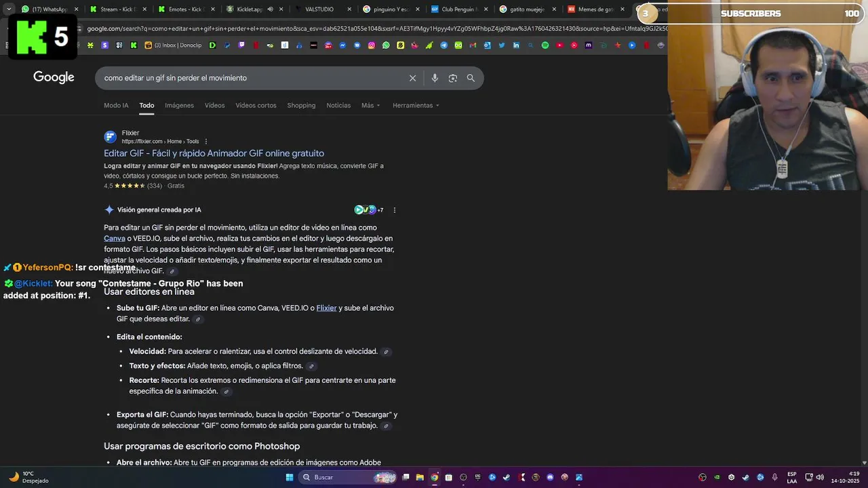Go to the Google logo homepage
The height and width of the screenshot is (488, 868).
tap(54, 77)
